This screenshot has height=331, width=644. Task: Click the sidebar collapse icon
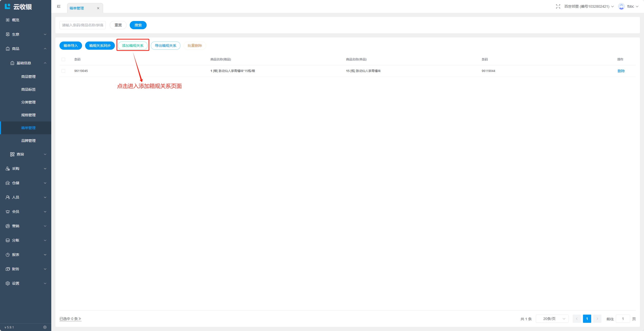[59, 6]
